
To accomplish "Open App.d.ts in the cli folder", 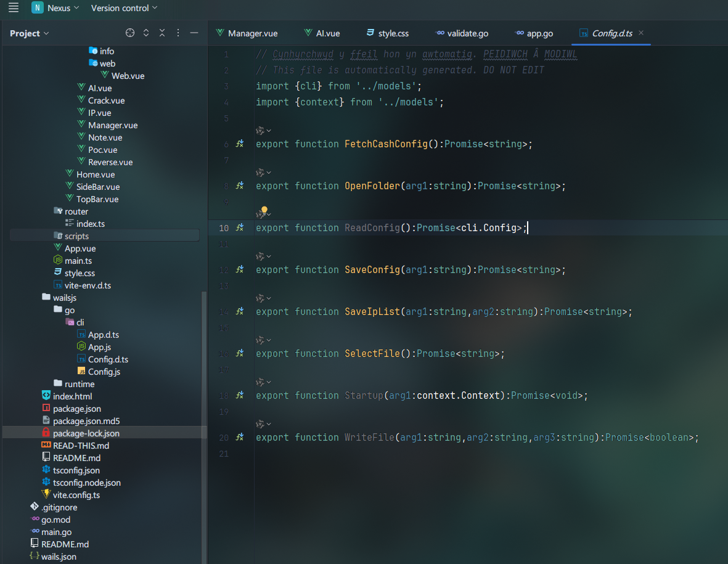I will point(98,335).
